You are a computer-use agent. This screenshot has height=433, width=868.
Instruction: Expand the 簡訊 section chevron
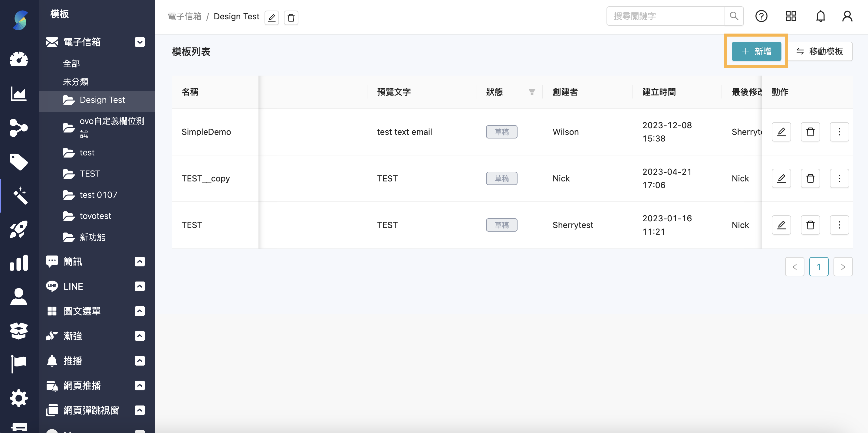(140, 262)
